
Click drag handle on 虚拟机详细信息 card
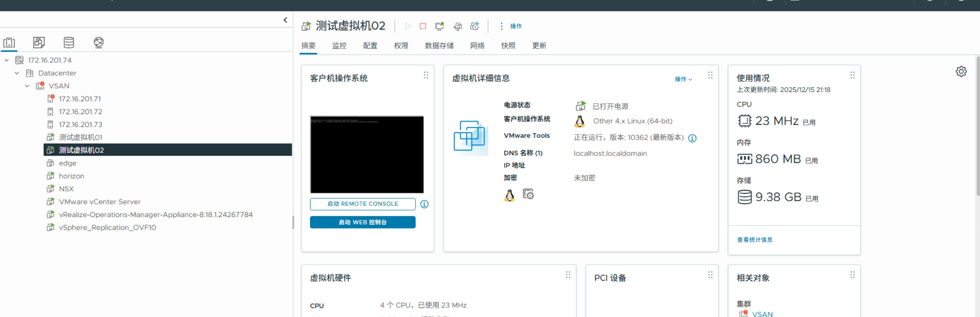click(710, 75)
